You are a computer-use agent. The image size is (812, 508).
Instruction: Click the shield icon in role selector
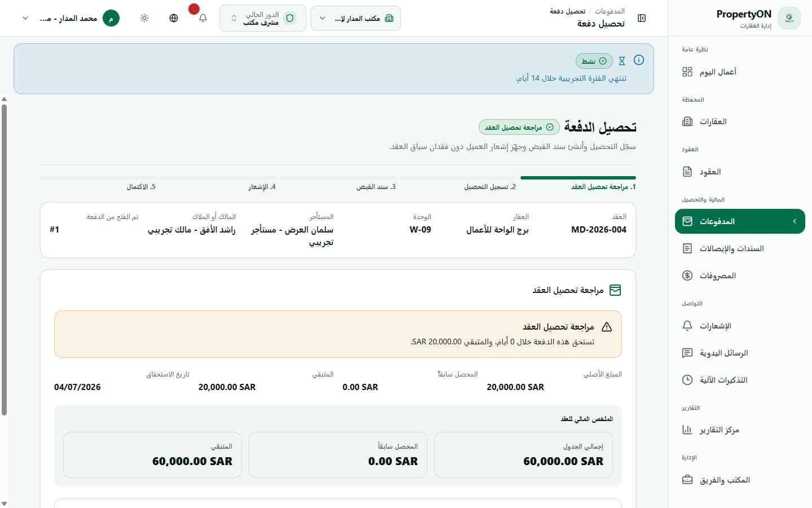coord(290,18)
